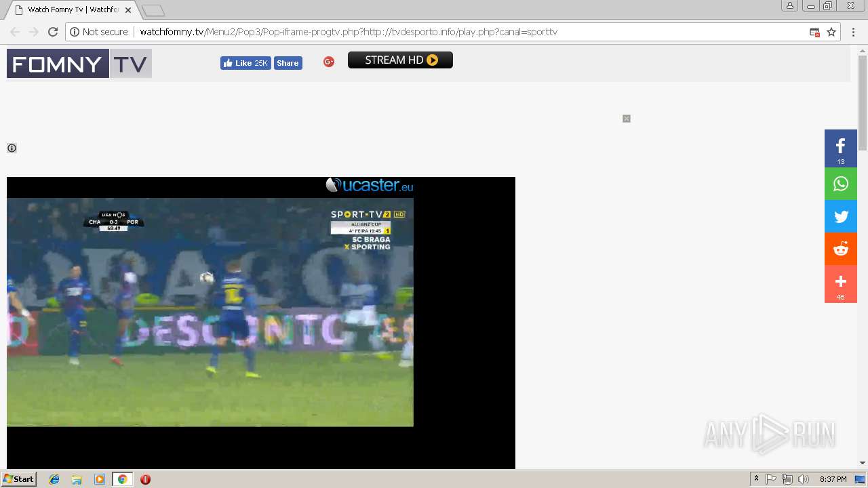Click the scrollbar up arrow

pyautogui.click(x=863, y=50)
